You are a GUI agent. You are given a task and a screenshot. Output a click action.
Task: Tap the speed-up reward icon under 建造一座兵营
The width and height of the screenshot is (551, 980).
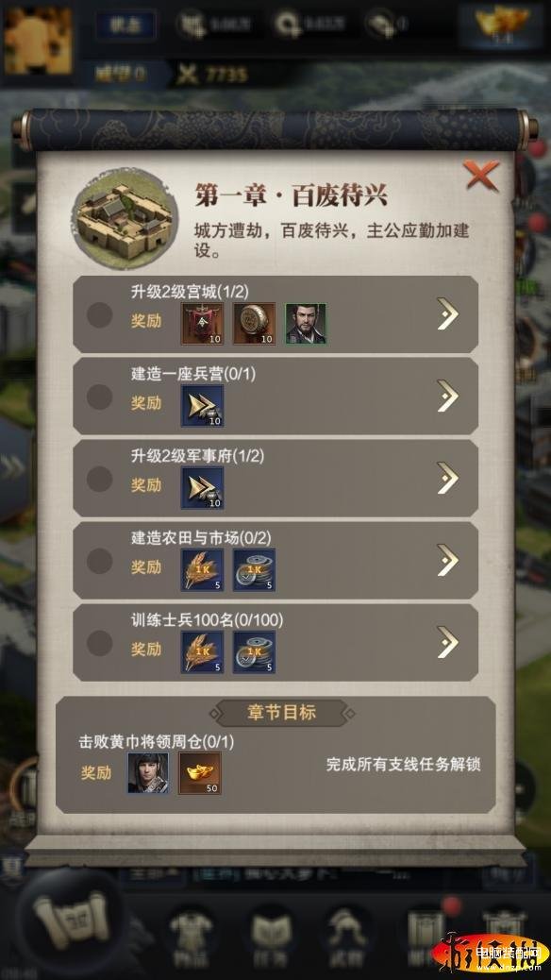point(203,406)
